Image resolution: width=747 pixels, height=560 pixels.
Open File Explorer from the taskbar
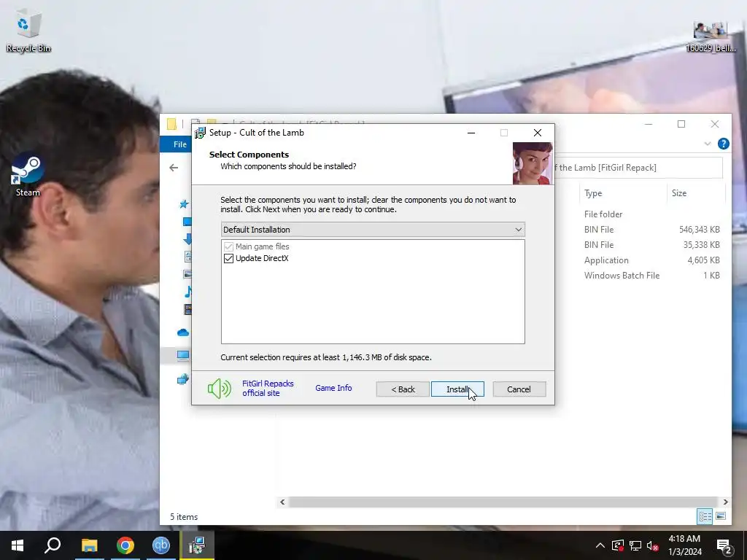pos(89,545)
